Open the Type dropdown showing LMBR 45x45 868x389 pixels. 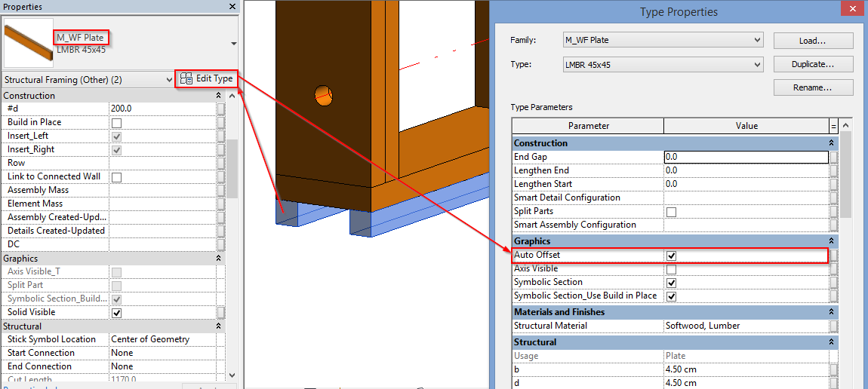pos(757,65)
